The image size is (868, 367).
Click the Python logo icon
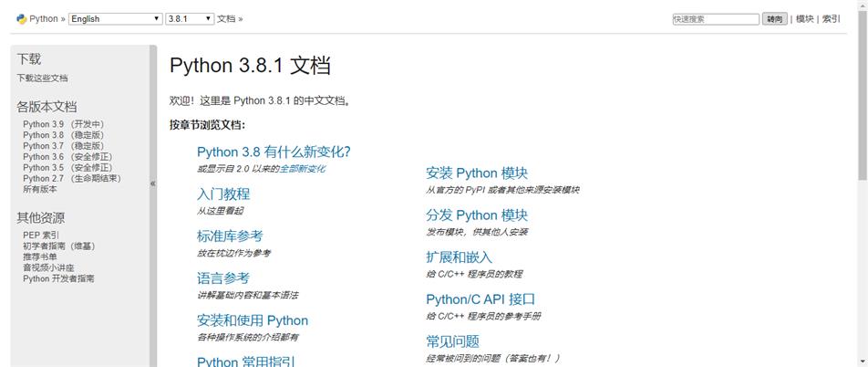click(22, 19)
